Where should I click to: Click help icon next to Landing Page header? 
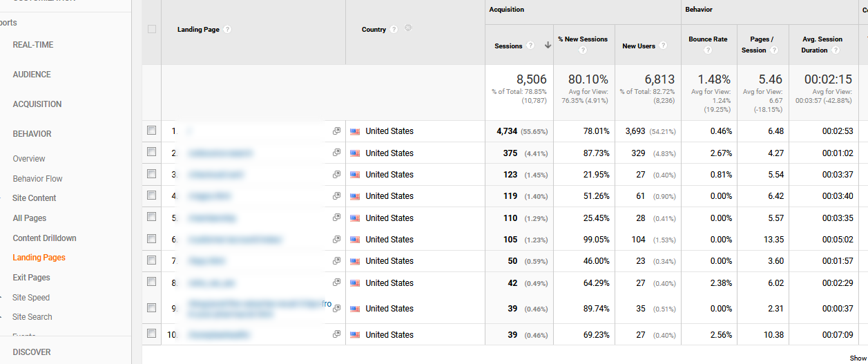click(228, 30)
